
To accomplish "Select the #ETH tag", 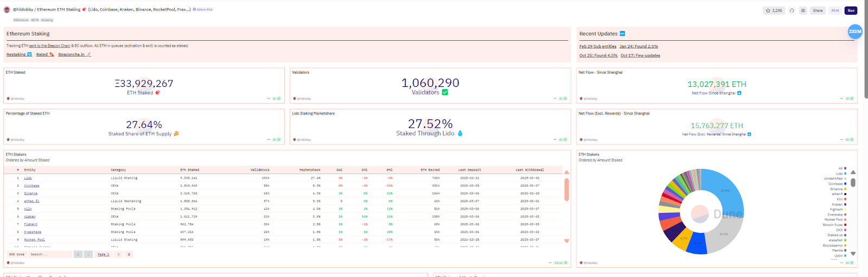I will tap(35, 20).
